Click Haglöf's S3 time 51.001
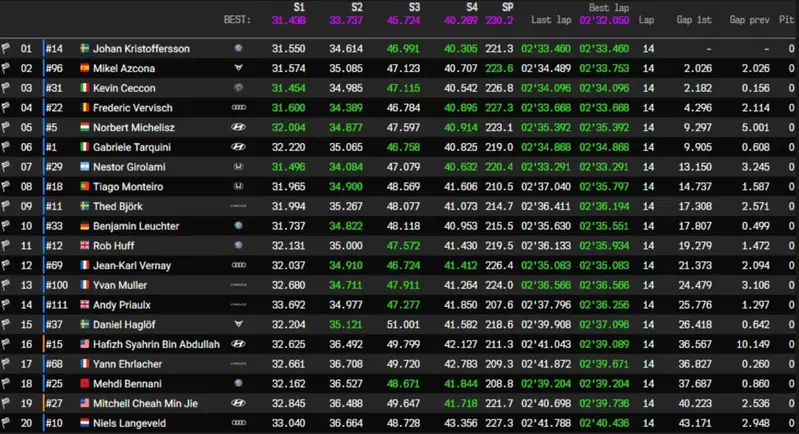799x434 pixels. click(403, 324)
